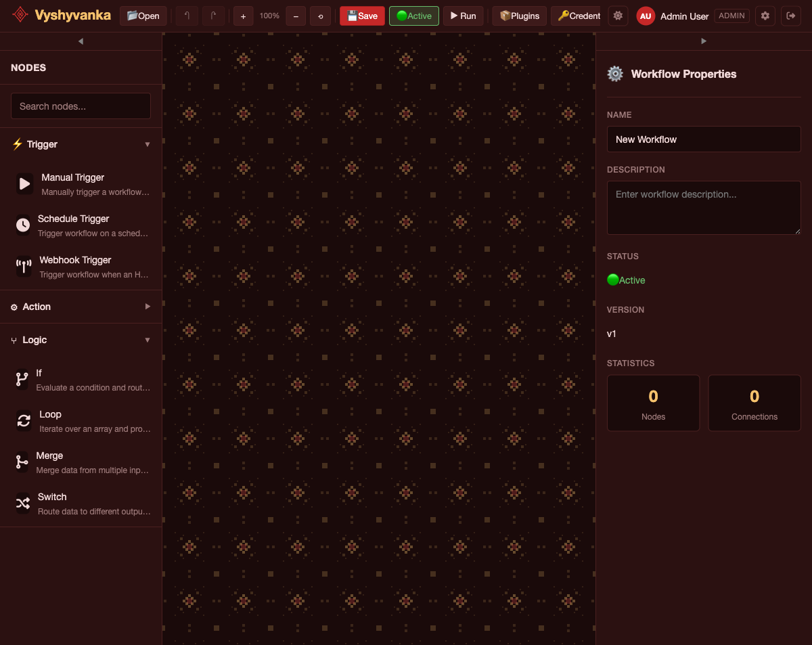The image size is (812, 645).
Task: Zoom out with the minus button
Action: [296, 16]
